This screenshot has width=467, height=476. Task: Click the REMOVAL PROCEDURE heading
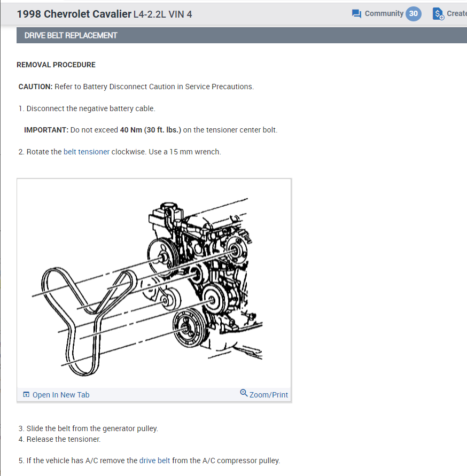56,65
